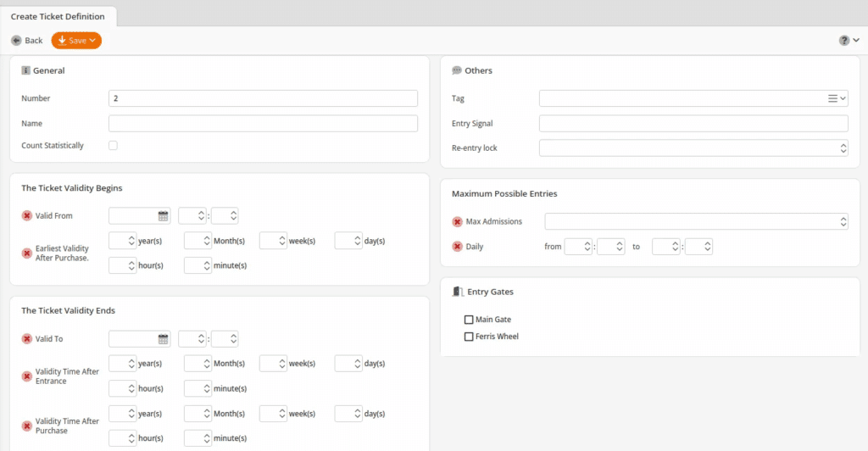The image size is (868, 451).
Task: Open calendar picker for Valid From
Action: pos(163,216)
